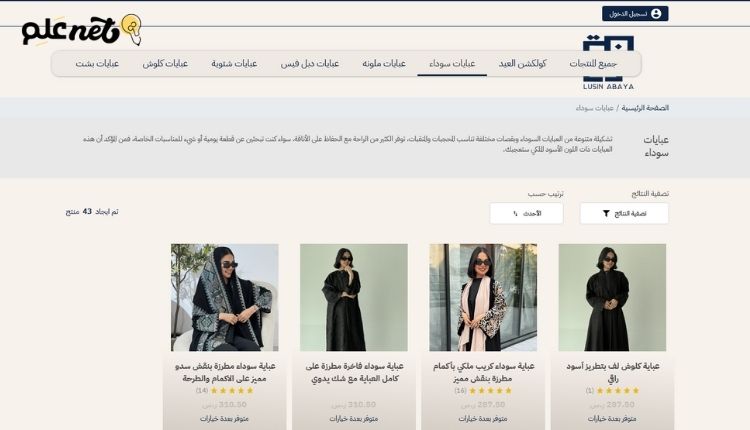Click the lightbulb icon in the watermark logo

(131, 26)
